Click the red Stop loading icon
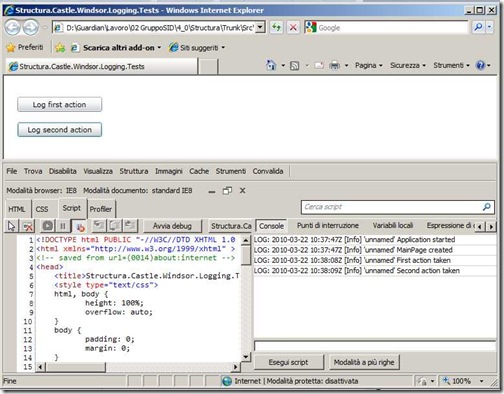 click(293, 27)
